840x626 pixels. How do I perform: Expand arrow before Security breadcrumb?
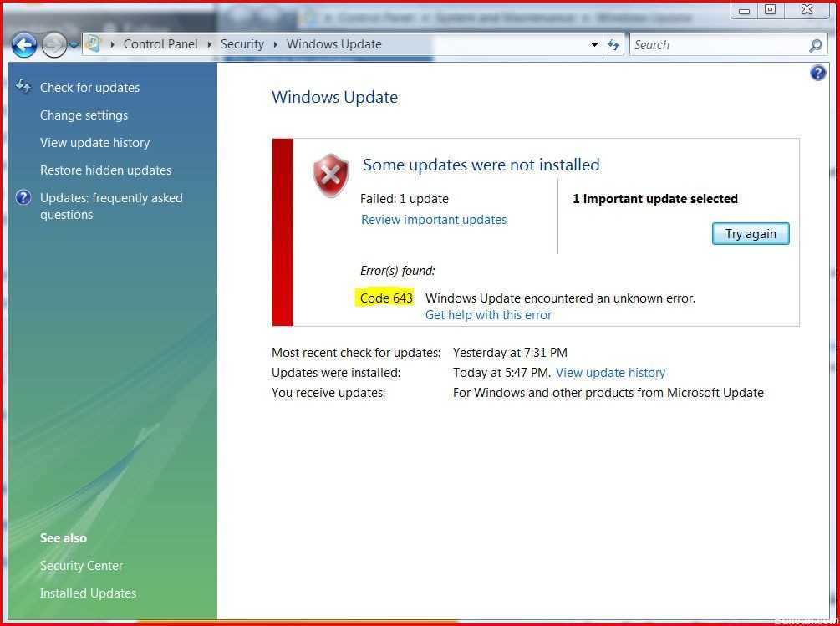(x=210, y=44)
